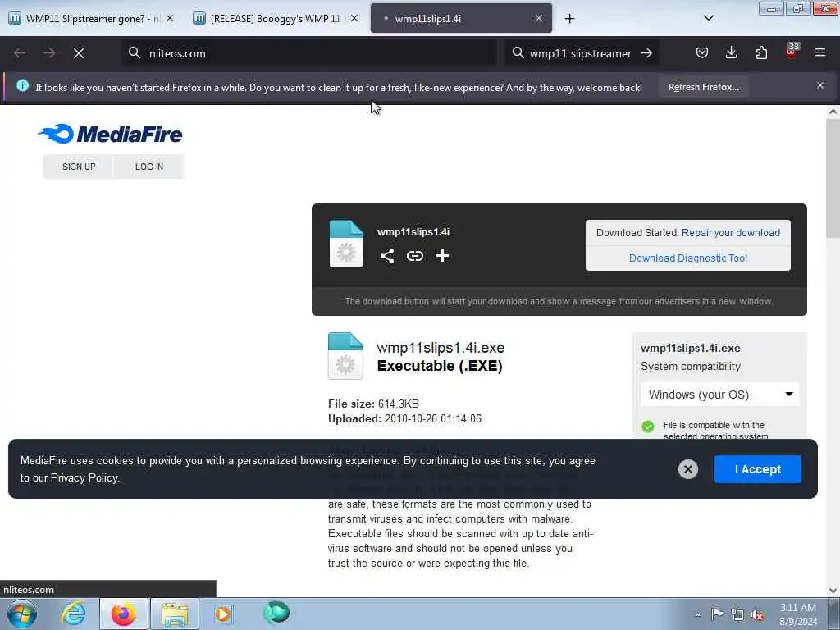Open the Firefox downloads panel
Screen dimensions: 840x630
pyautogui.click(x=731, y=52)
